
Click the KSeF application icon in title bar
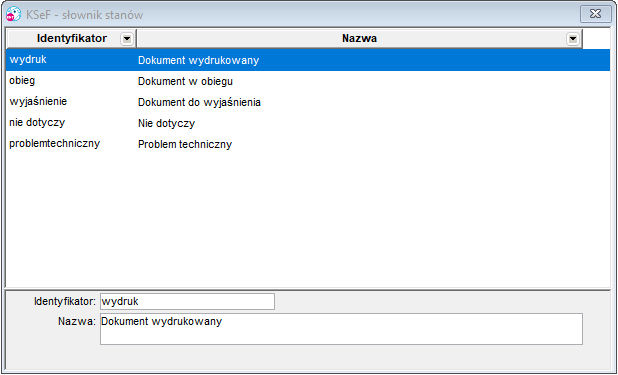pyautogui.click(x=14, y=15)
